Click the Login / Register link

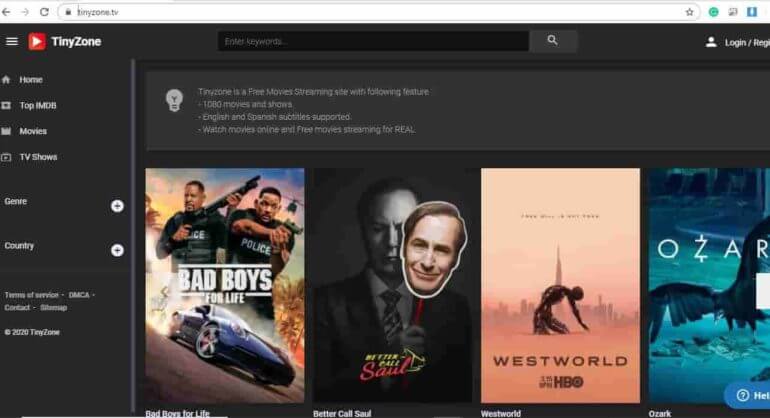point(747,43)
